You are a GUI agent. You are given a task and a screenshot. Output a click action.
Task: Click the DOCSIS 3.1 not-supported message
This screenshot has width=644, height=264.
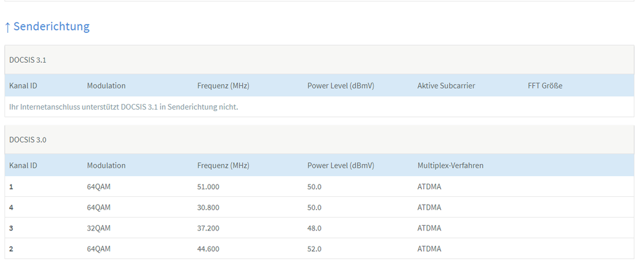coord(124,107)
